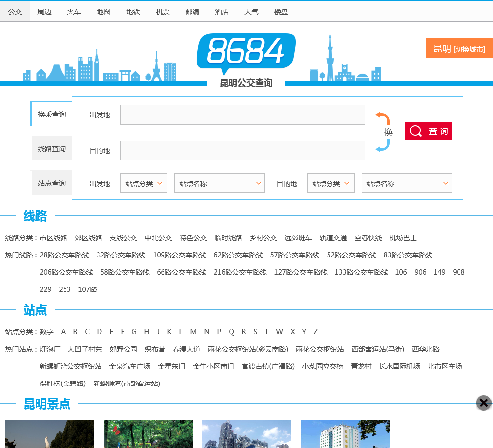This screenshot has width=493, height=448.
Task: Open third 昆明景点 thumbnail with skyscrapers
Action: pyautogui.click(x=246, y=434)
